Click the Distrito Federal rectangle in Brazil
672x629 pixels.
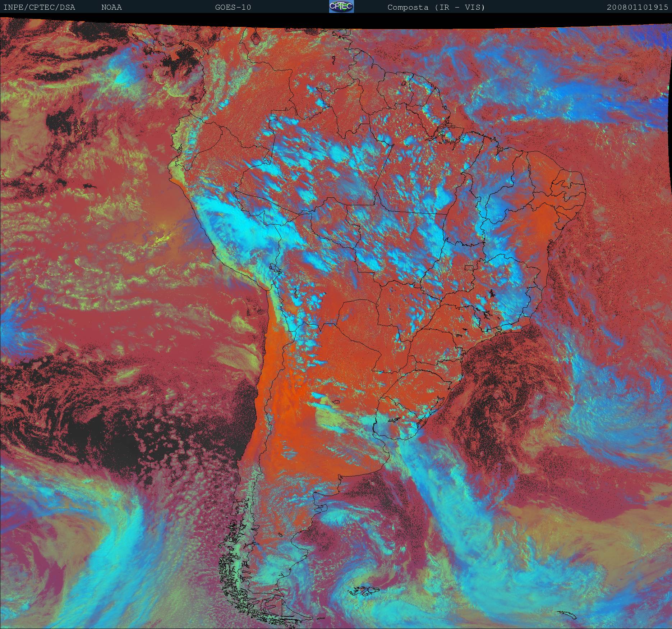coord(469,267)
